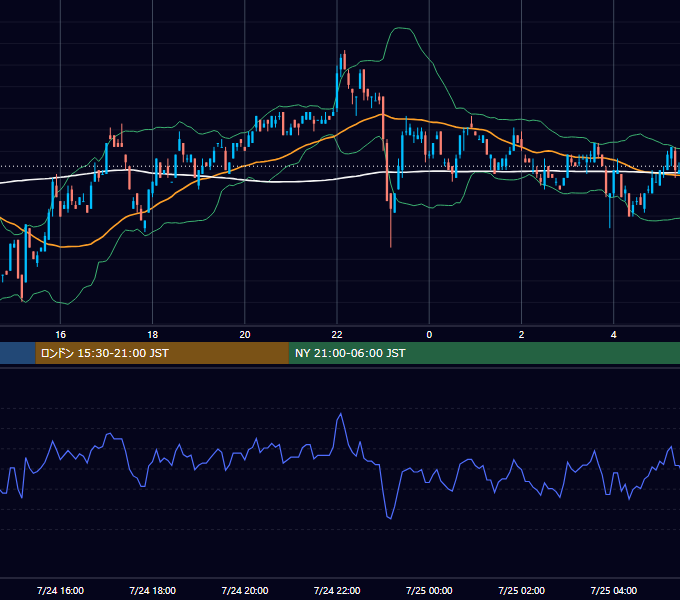Click the 7/25 04:00 indicator axis label
Viewport: 680px width, 600px height.
[x=614, y=590]
